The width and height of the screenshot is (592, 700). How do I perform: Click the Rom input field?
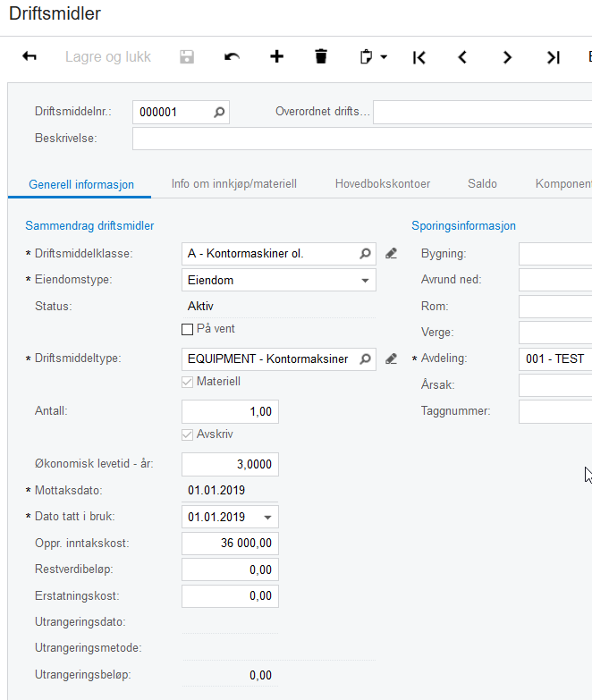(555, 307)
